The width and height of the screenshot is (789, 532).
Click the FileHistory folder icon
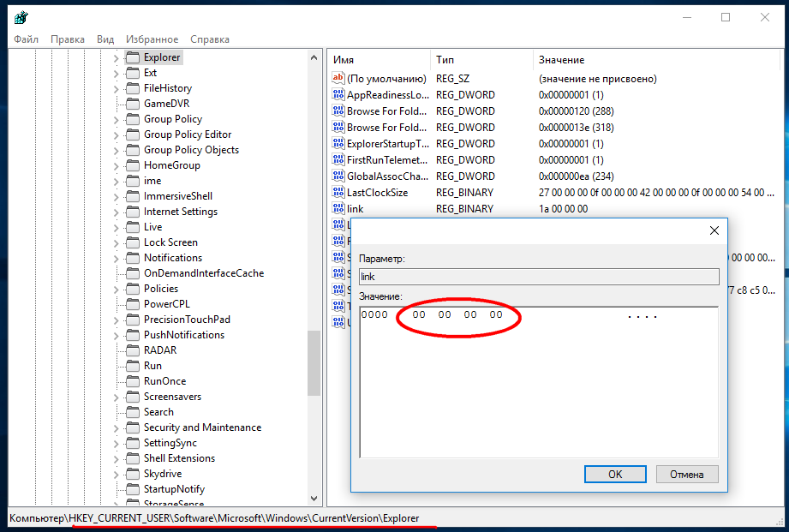coord(133,88)
